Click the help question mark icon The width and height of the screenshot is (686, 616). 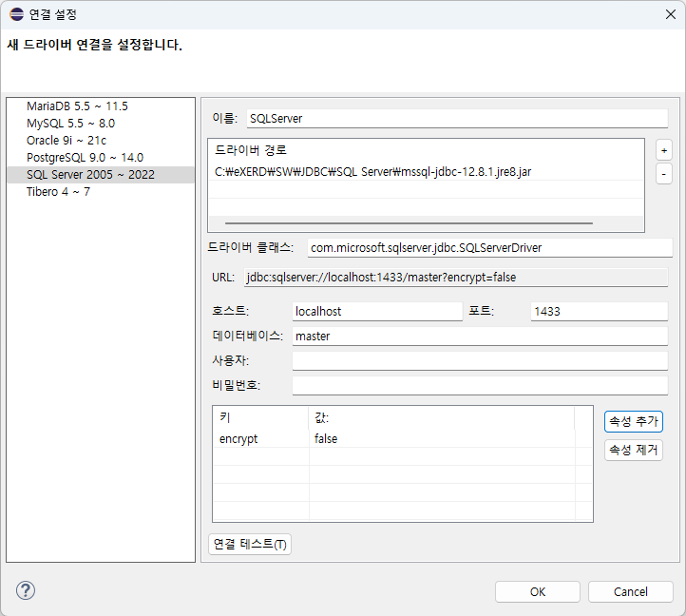[26, 590]
